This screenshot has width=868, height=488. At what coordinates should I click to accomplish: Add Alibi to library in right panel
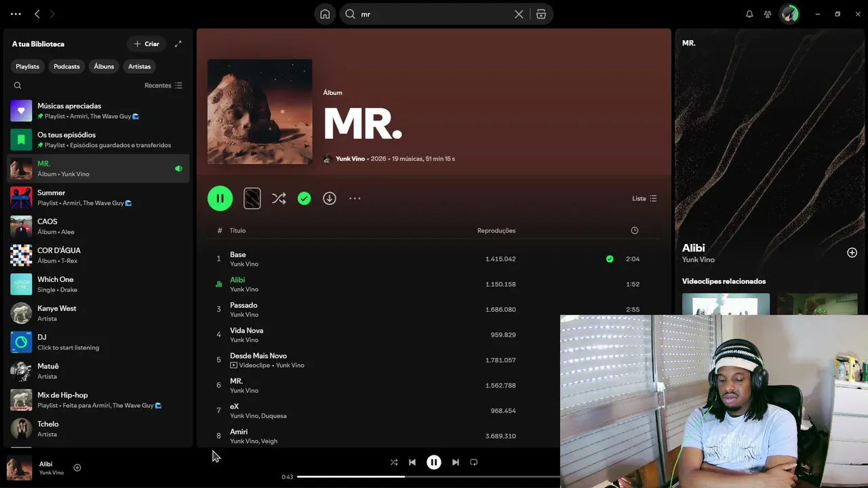(x=852, y=253)
